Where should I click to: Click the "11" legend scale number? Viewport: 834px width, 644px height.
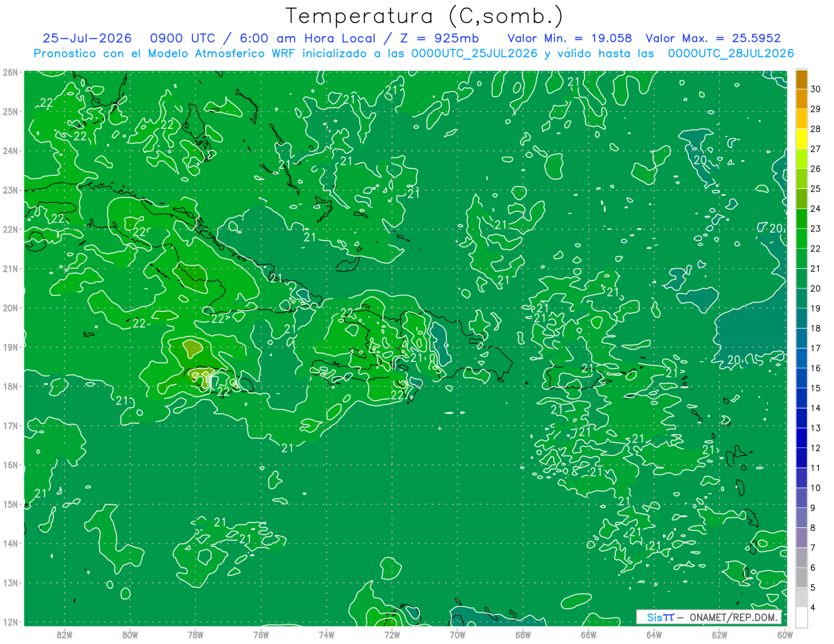(x=816, y=468)
